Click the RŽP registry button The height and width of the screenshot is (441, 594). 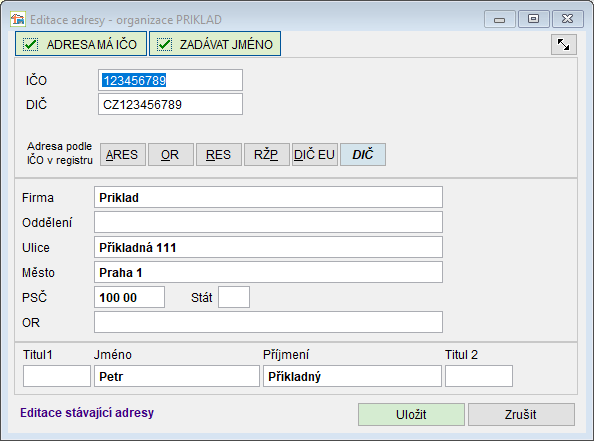(x=267, y=155)
